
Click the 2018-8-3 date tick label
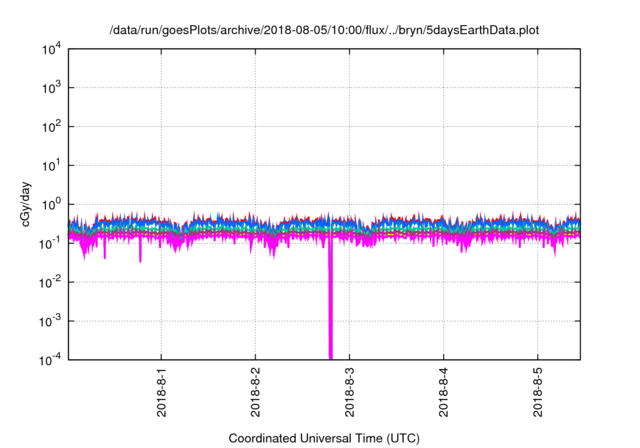(x=349, y=393)
